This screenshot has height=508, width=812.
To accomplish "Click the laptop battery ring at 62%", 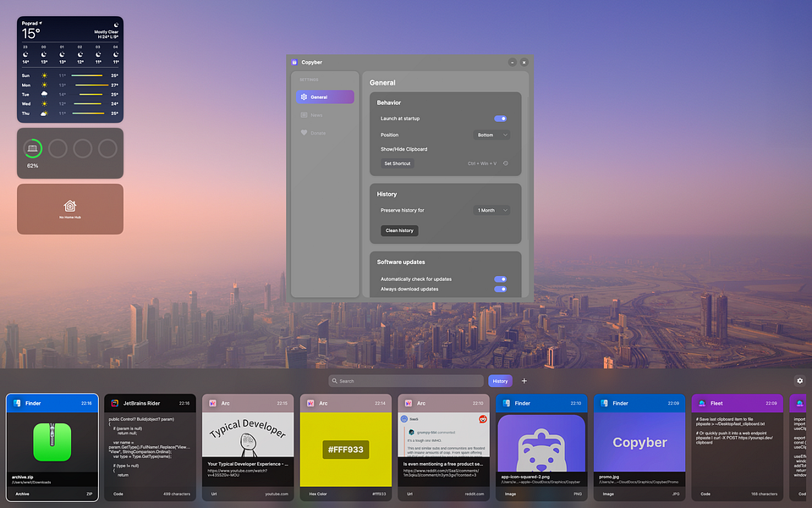I will [x=33, y=149].
